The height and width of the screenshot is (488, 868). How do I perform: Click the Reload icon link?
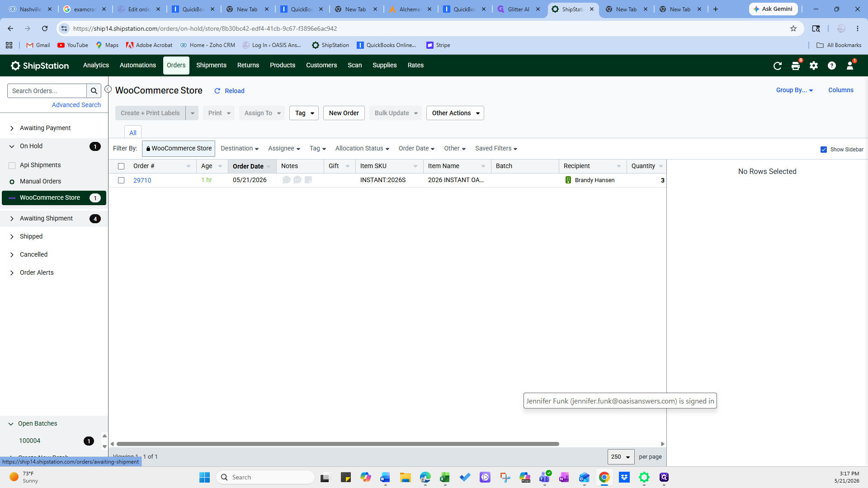click(x=229, y=91)
